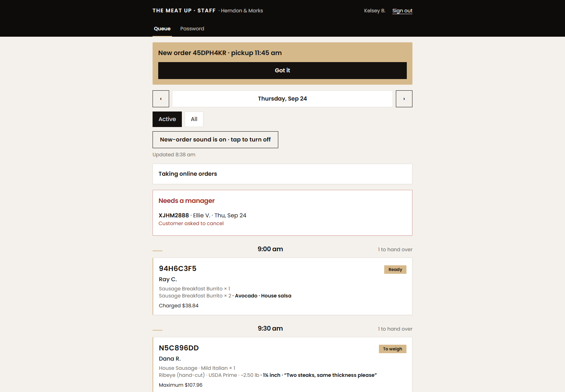This screenshot has width=565, height=392.
Task: Click the Needs a manager heading
Action: click(x=186, y=201)
